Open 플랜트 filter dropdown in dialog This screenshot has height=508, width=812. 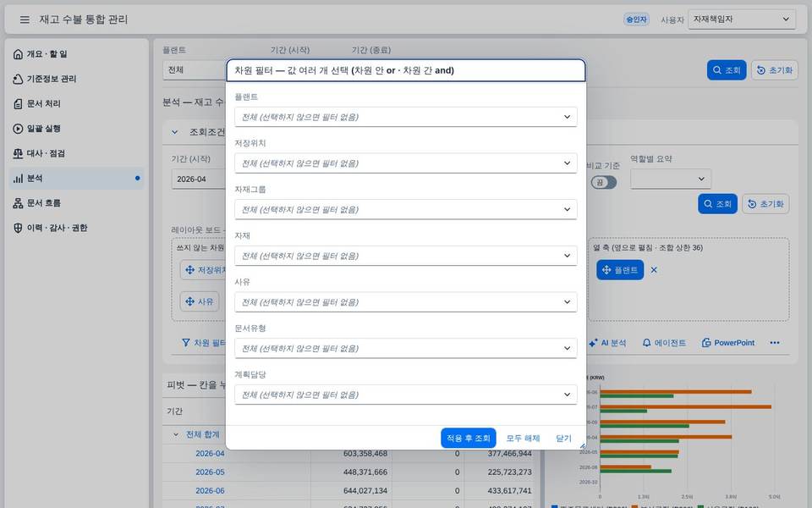405,117
